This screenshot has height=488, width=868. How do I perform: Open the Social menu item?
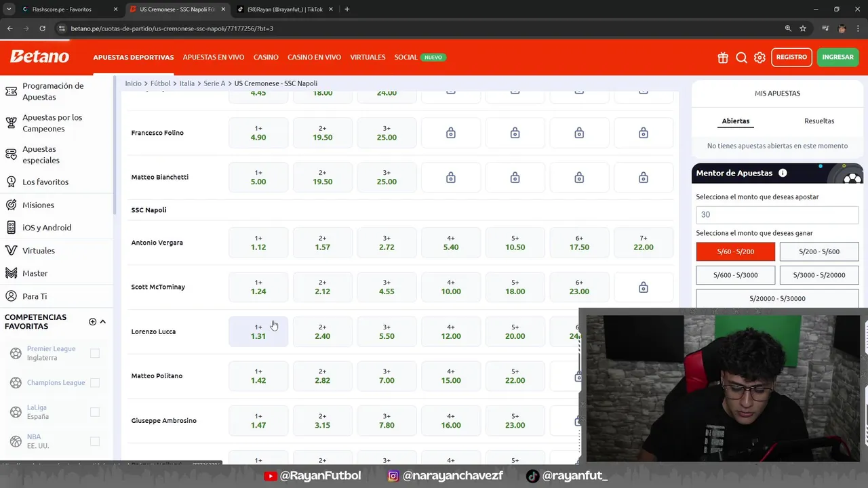(x=406, y=58)
